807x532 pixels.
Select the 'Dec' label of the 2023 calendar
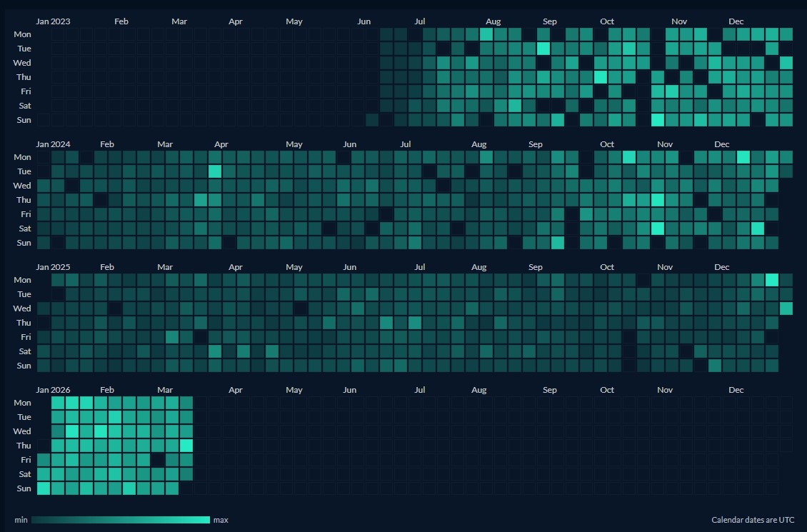pyautogui.click(x=736, y=21)
